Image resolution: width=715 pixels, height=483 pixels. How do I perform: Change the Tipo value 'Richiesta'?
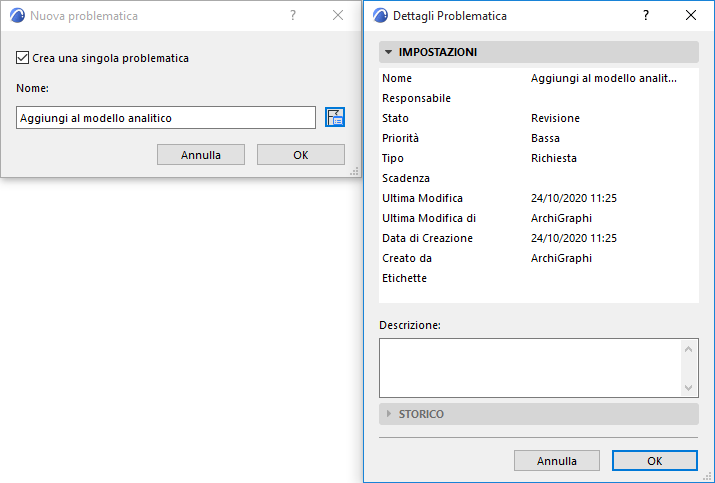553,158
